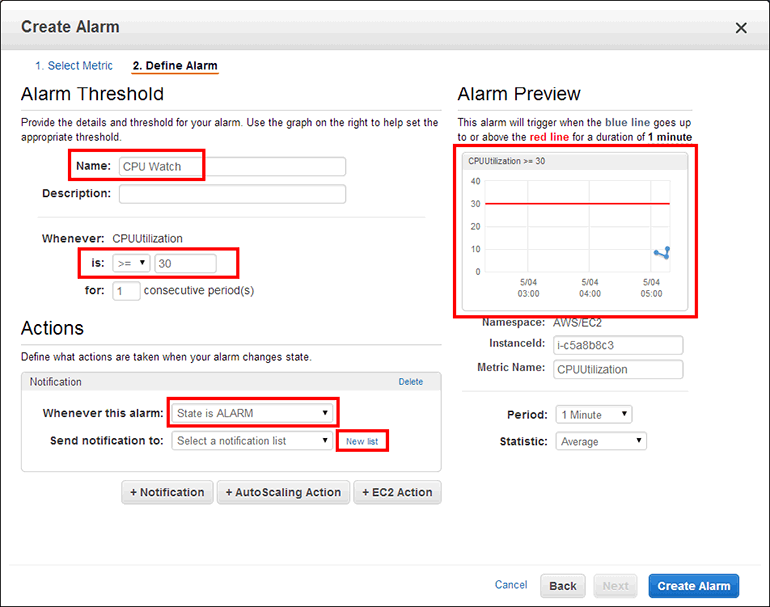Add an AutoScaling Action

click(283, 492)
